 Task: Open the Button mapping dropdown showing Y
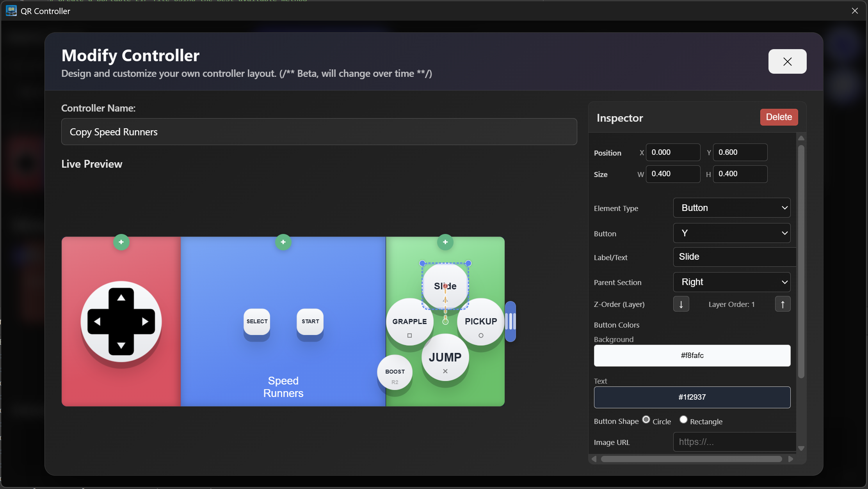pyautogui.click(x=732, y=233)
